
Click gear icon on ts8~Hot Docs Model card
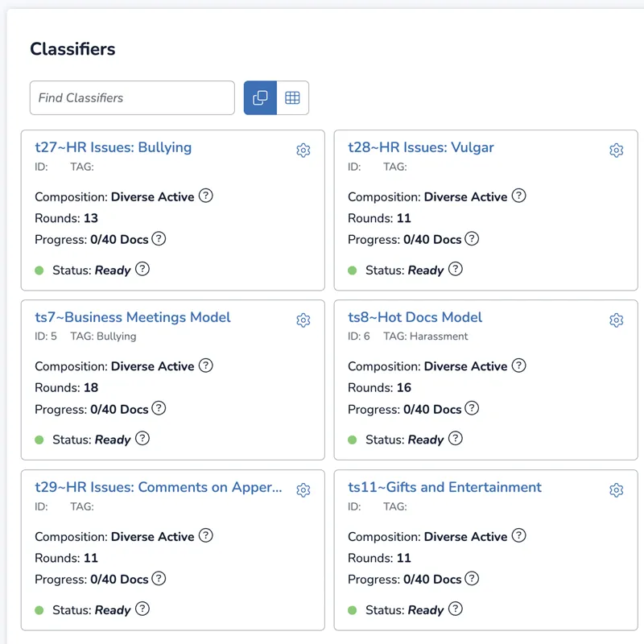pyautogui.click(x=616, y=320)
